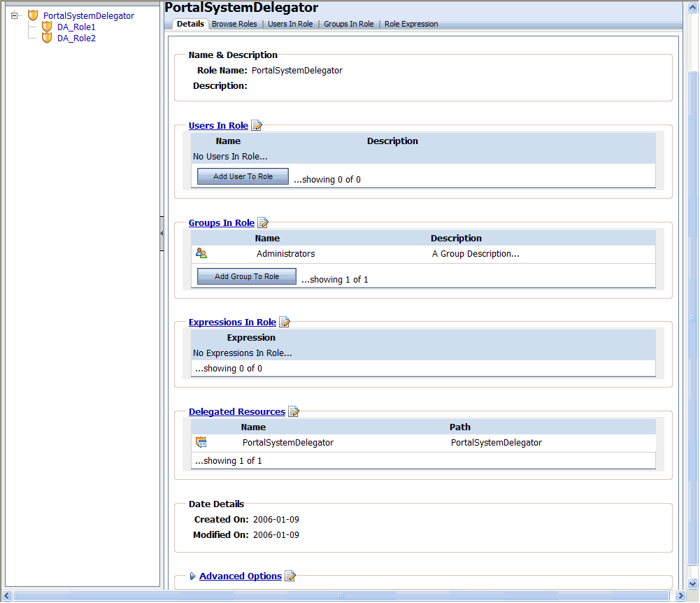The image size is (700, 603).
Task: Click the Path column header
Action: (460, 427)
